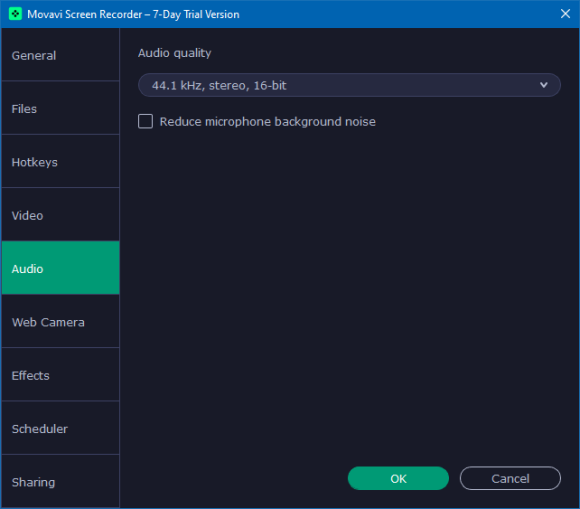Open the Files settings tab
This screenshot has height=509, width=580.
coord(61,108)
